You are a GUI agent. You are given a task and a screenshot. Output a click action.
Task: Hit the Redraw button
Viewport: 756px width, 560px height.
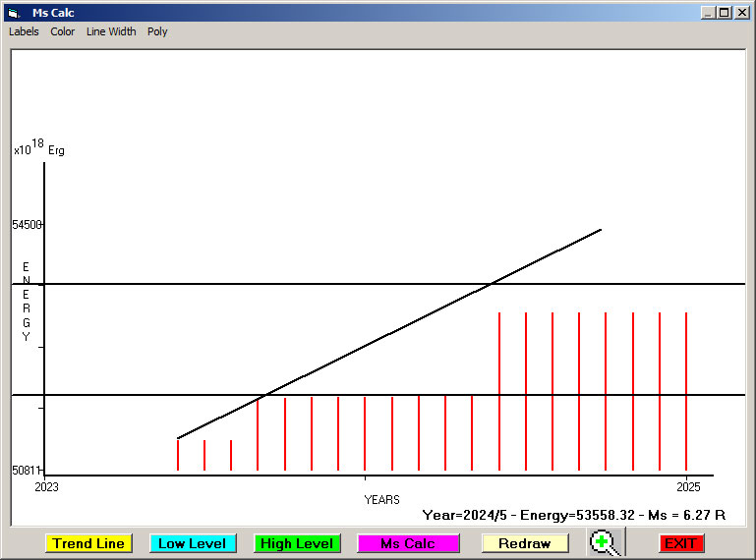tap(525, 543)
